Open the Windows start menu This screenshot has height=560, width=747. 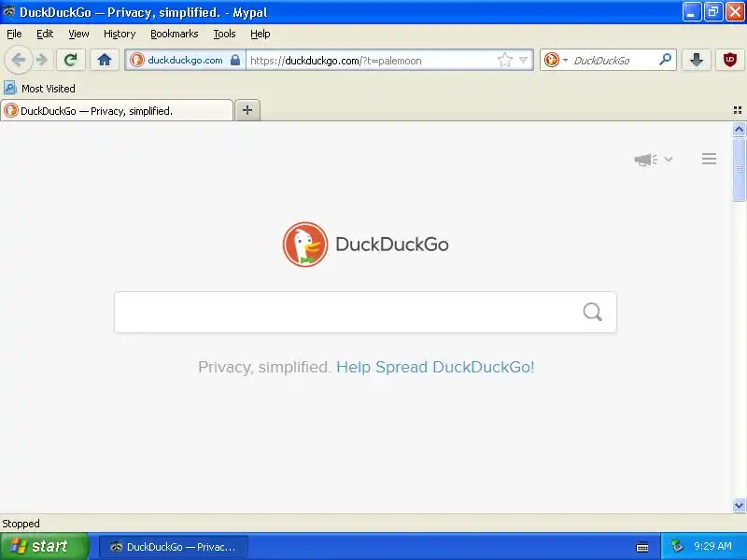click(x=44, y=546)
